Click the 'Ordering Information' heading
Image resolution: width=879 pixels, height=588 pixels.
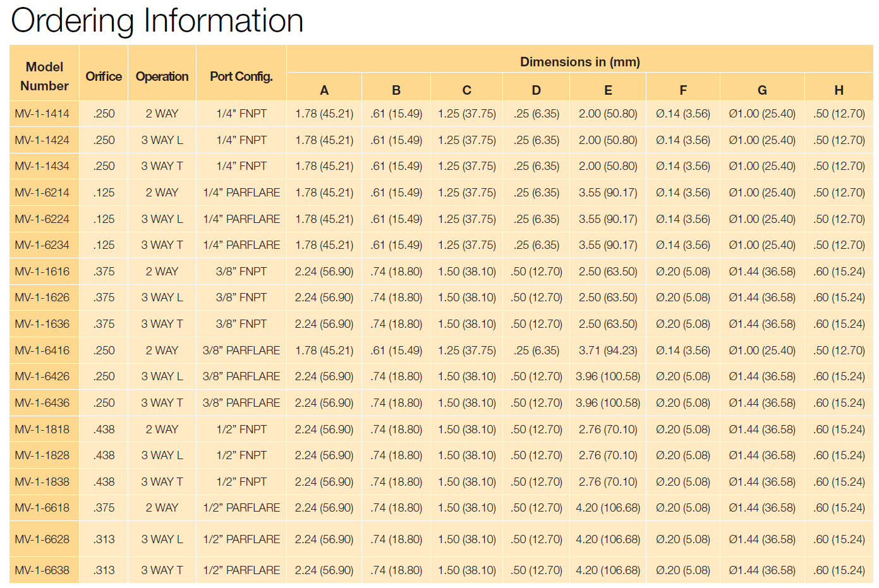tap(157, 21)
